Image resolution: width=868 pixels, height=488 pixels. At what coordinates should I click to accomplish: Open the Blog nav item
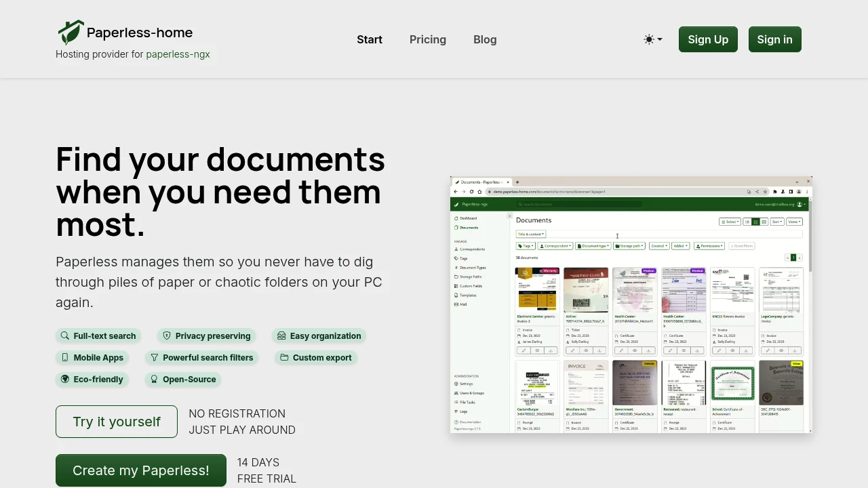click(485, 39)
